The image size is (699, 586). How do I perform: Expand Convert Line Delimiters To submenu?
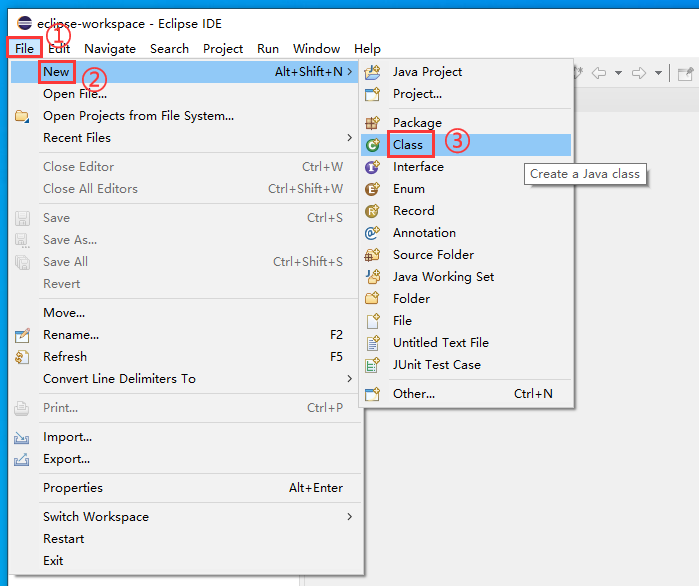(349, 379)
